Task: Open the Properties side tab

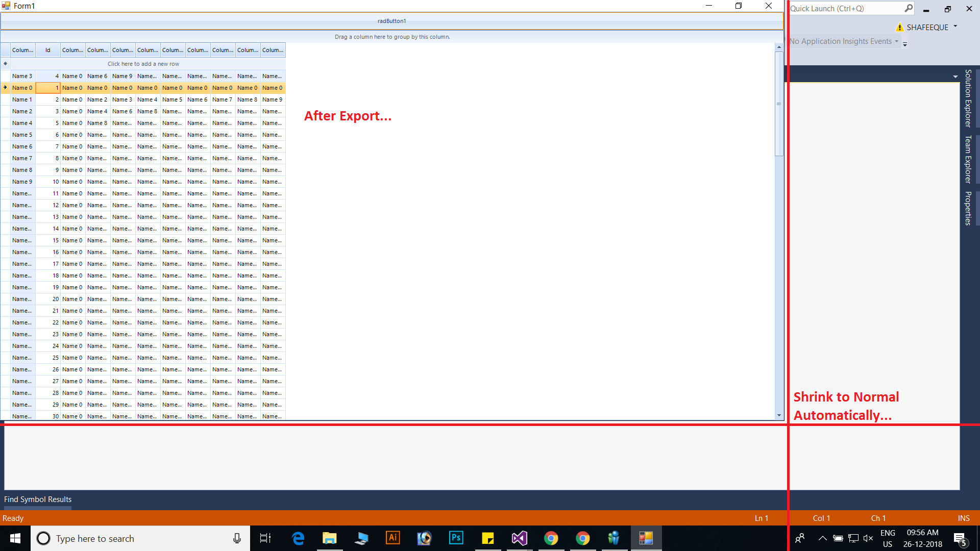Action: [968, 208]
